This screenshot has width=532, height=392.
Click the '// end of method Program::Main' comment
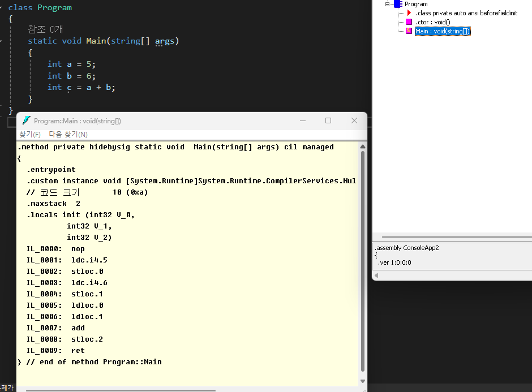click(x=94, y=362)
